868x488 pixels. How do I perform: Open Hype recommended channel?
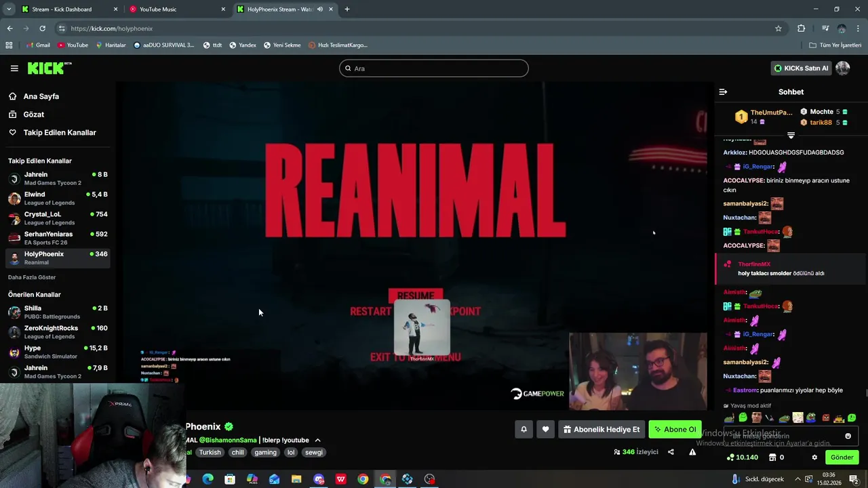(x=58, y=352)
